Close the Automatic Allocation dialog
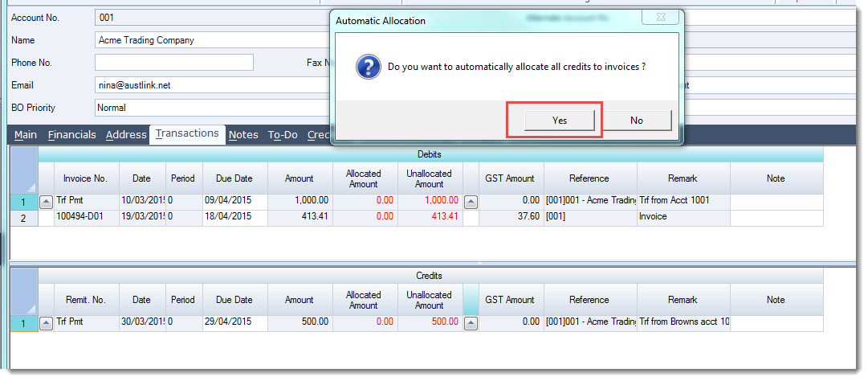868x381 pixels. pos(660,17)
